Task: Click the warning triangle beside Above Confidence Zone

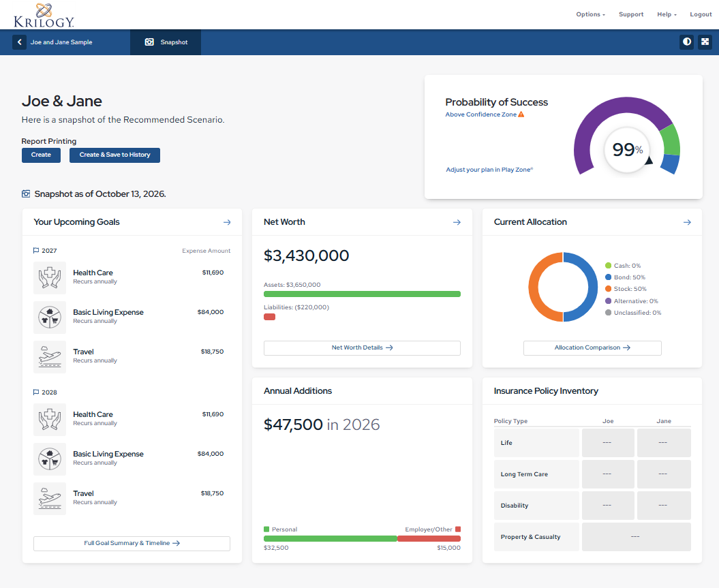Action: (521, 114)
